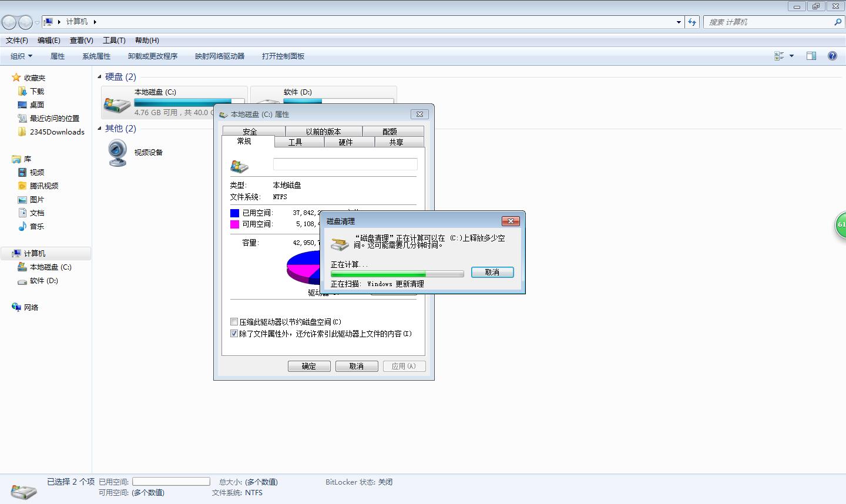Click 确定 in the properties dialog
This screenshot has height=504, width=846.
[309, 366]
